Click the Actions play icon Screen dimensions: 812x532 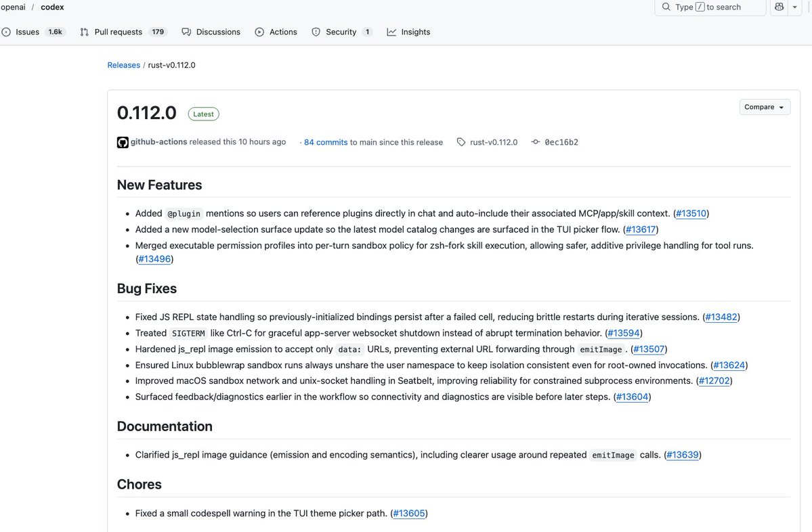(x=259, y=32)
